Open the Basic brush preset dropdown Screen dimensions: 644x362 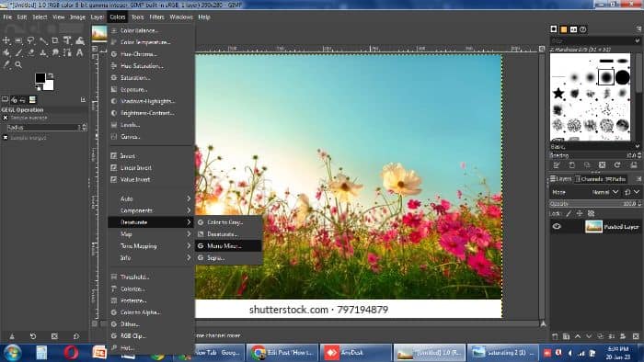(595, 146)
